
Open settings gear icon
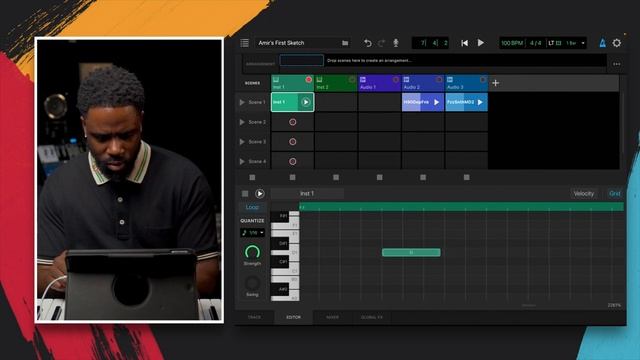tap(617, 43)
